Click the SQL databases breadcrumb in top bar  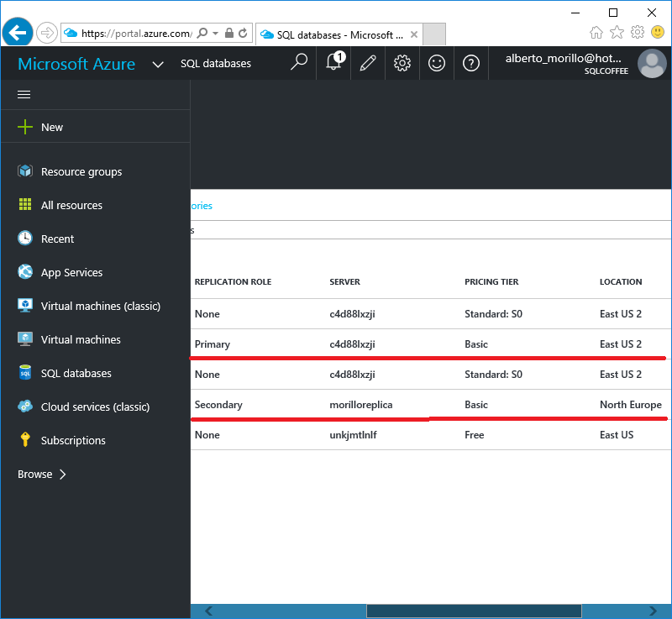tap(216, 63)
